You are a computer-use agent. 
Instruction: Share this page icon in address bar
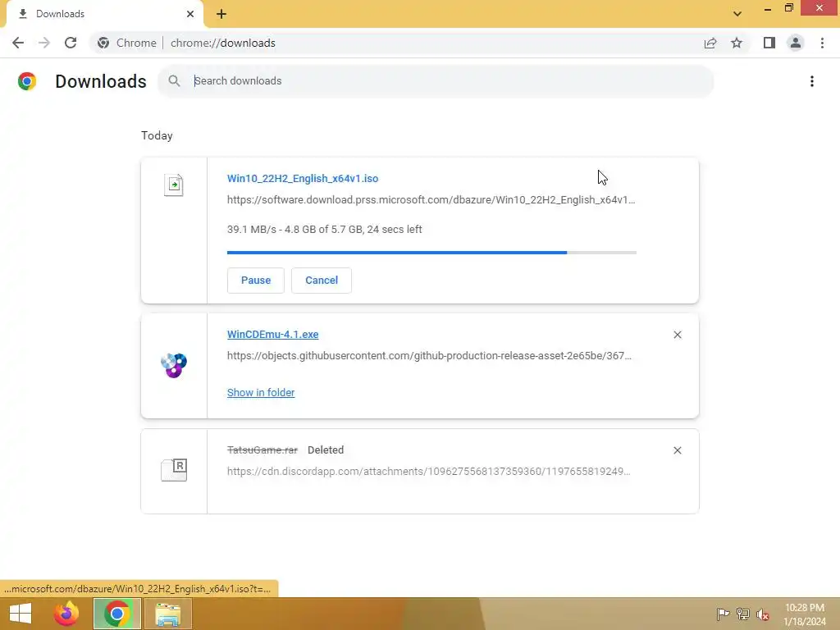pos(710,43)
